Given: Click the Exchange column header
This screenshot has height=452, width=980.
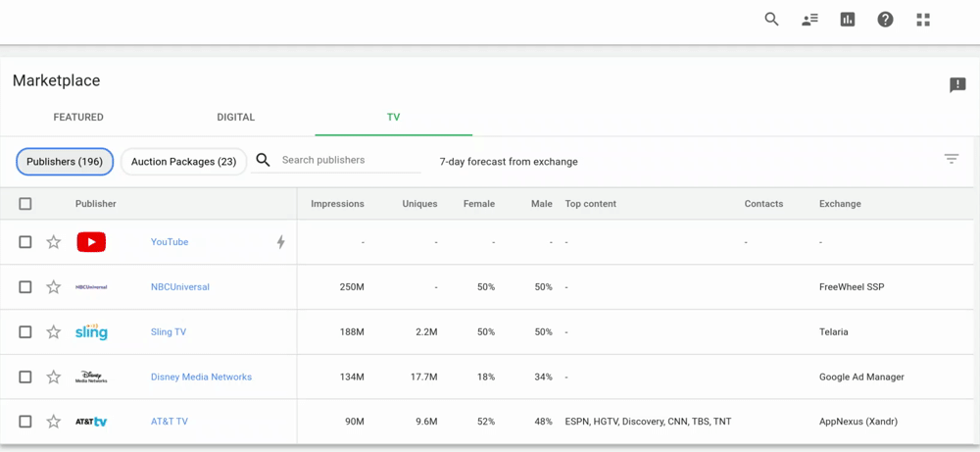Looking at the screenshot, I should (840, 204).
